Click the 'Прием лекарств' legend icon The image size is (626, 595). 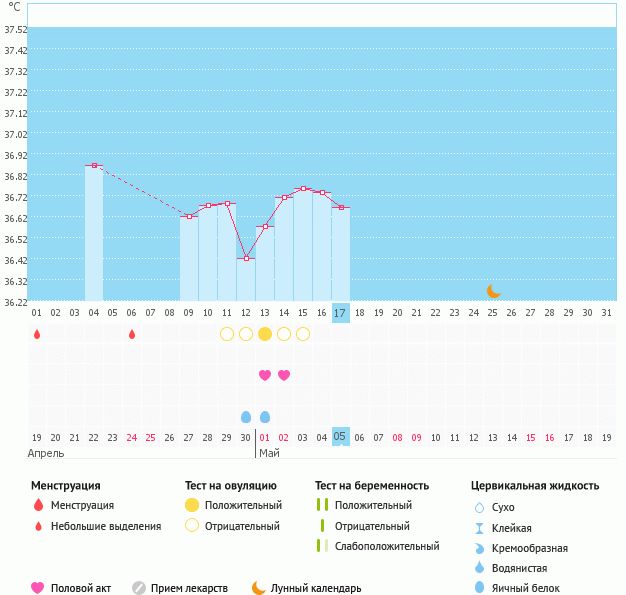click(x=139, y=588)
